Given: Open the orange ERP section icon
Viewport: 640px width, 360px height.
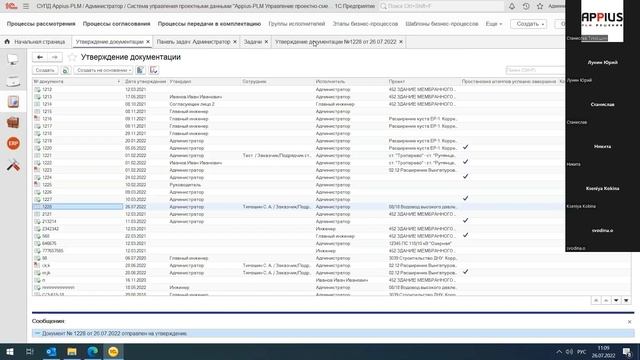Looking at the screenshot, I should pyautogui.click(x=13, y=143).
